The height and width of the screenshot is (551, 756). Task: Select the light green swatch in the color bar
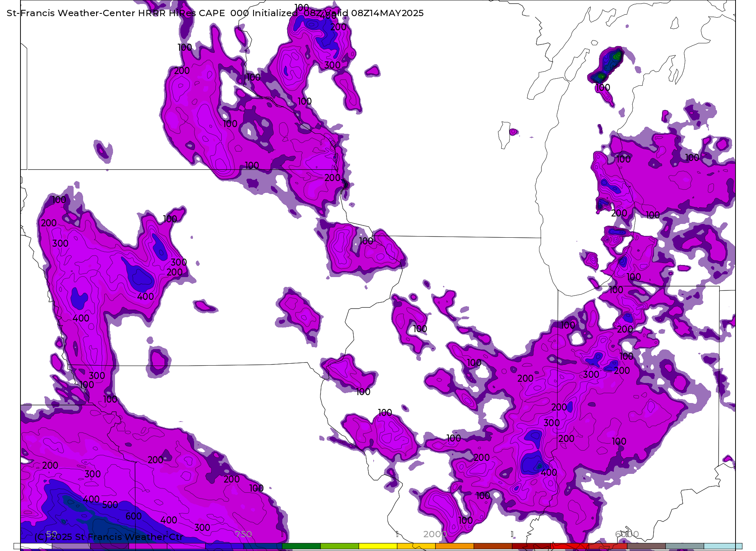[x=339, y=546]
